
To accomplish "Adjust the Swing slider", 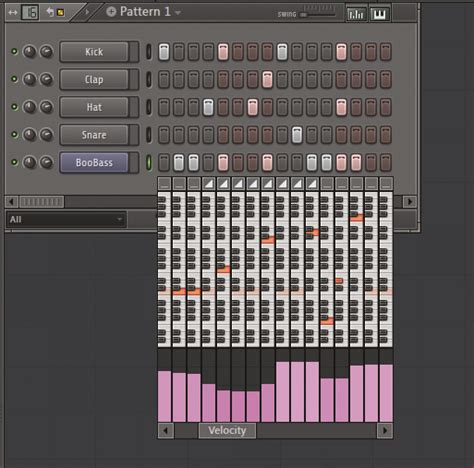I will click(318, 15).
